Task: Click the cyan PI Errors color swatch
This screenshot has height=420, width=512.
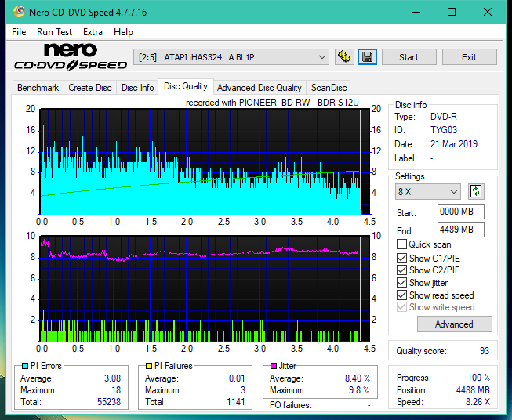Action: pyautogui.click(x=25, y=366)
